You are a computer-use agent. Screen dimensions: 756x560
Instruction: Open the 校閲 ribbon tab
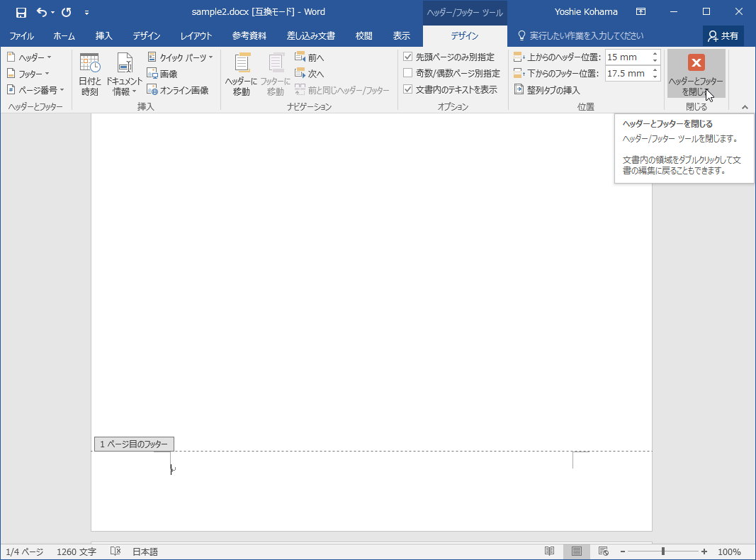pos(363,35)
